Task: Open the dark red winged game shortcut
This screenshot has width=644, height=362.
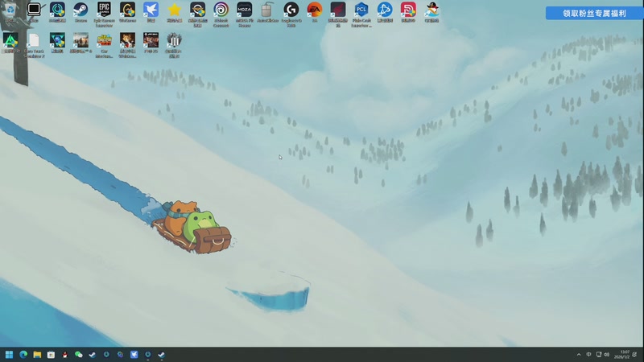Action: point(338,14)
